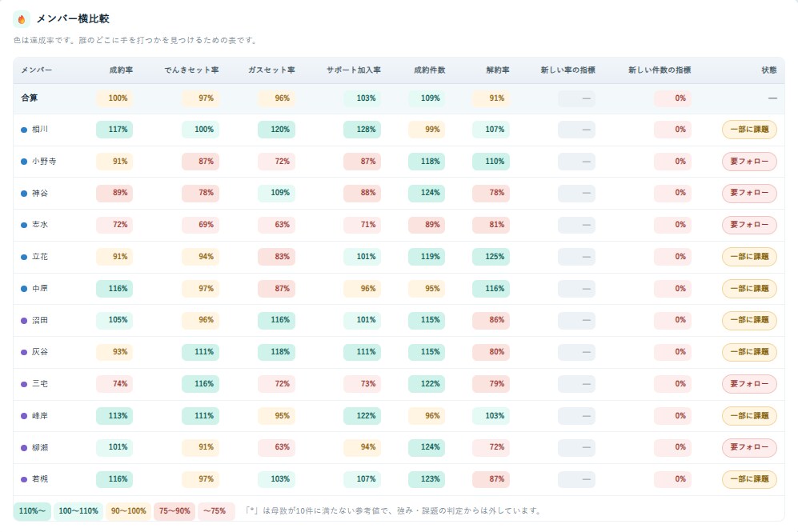Image resolution: width=798 pixels, height=532 pixels.
Task: Click 相川's 128% サポート加入率 cell
Action: point(362,130)
